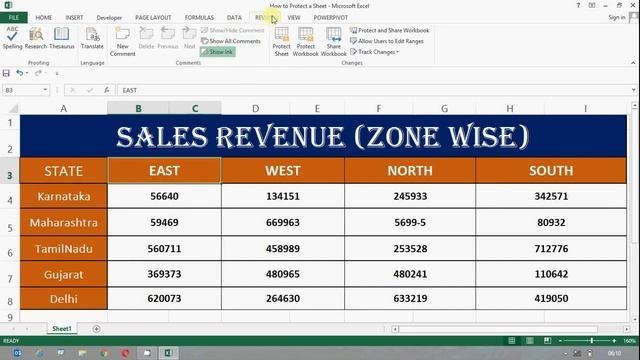Switch to the FORMULAS tab
Image resolution: width=640 pixels, height=360 pixels.
pyautogui.click(x=199, y=18)
